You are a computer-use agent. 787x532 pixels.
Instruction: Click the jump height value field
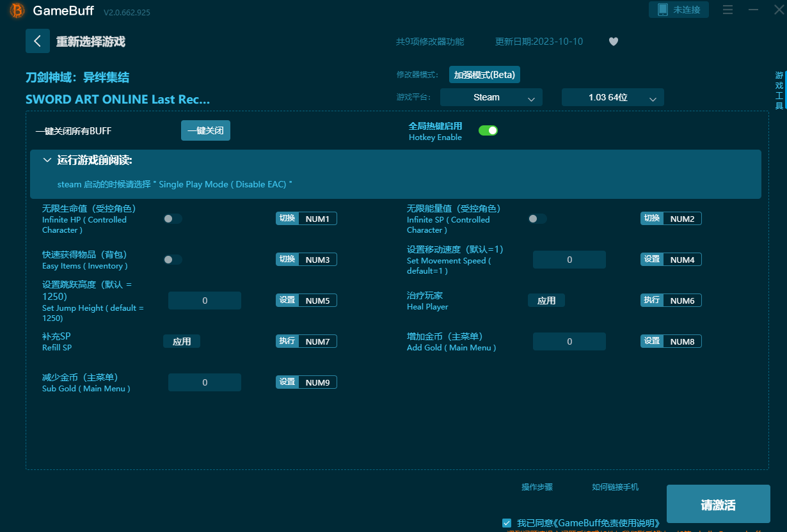(205, 301)
